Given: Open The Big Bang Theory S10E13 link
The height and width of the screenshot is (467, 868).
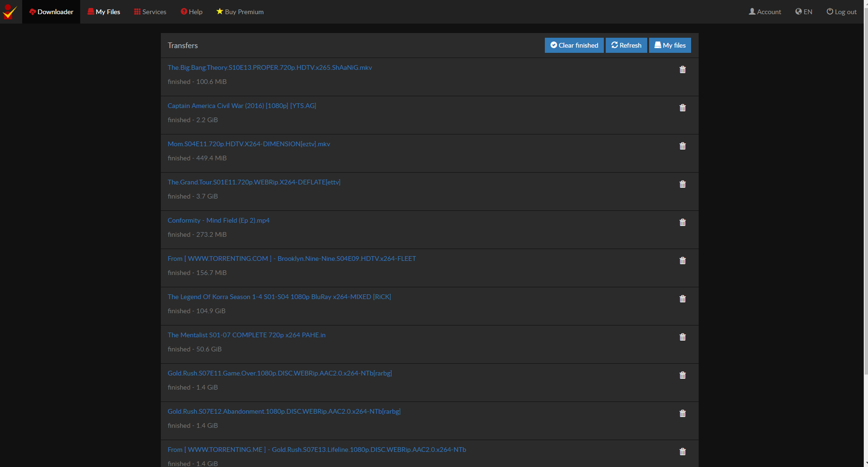Looking at the screenshot, I should pyautogui.click(x=270, y=67).
